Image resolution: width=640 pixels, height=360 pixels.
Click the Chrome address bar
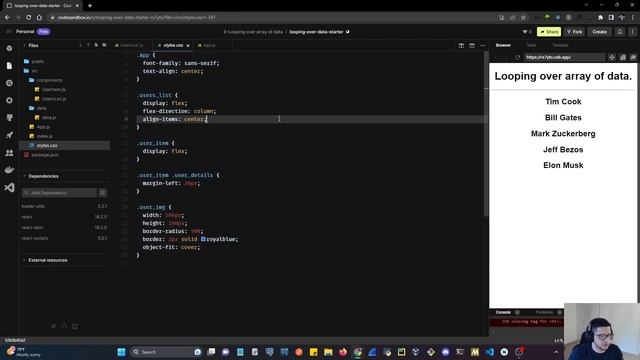tap(273, 18)
